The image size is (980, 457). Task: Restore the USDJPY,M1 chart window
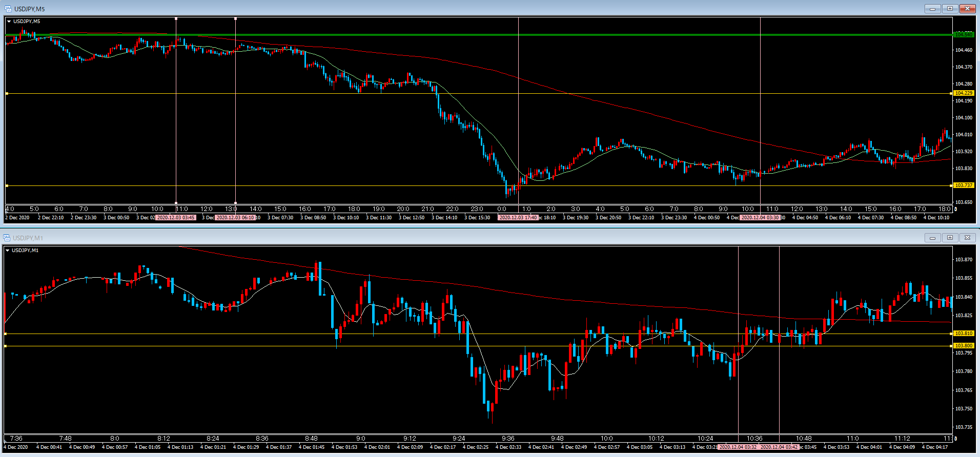[950, 238]
